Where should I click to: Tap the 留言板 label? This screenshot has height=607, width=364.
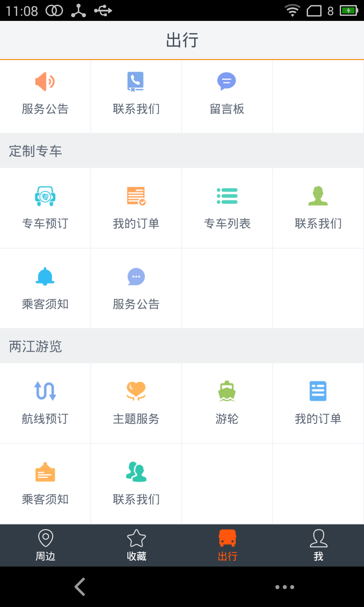(x=227, y=109)
